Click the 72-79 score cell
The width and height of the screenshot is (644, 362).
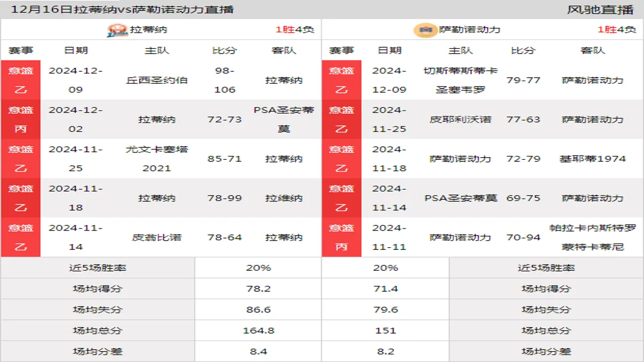click(523, 159)
